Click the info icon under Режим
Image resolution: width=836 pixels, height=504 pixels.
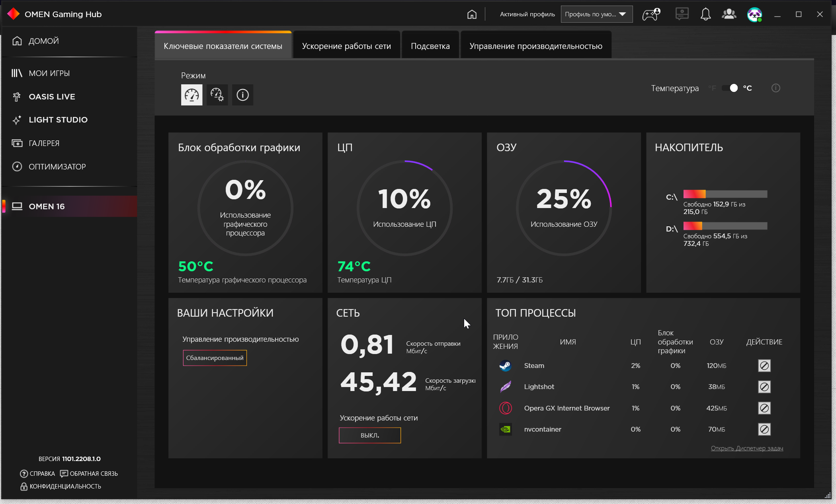pyautogui.click(x=242, y=95)
